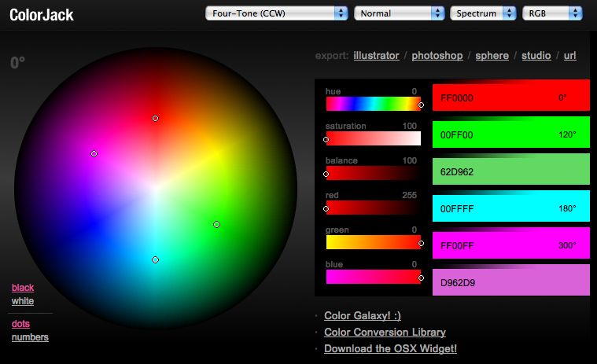The width and height of the screenshot is (597, 364).
Task: Export palette to illustrator
Action: (377, 56)
